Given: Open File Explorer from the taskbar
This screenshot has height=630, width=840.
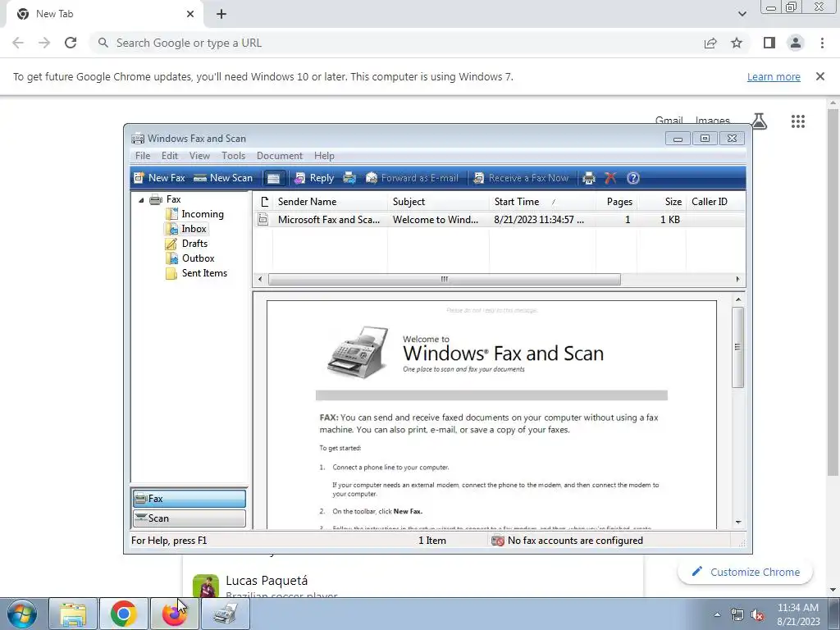Looking at the screenshot, I should click(73, 614).
